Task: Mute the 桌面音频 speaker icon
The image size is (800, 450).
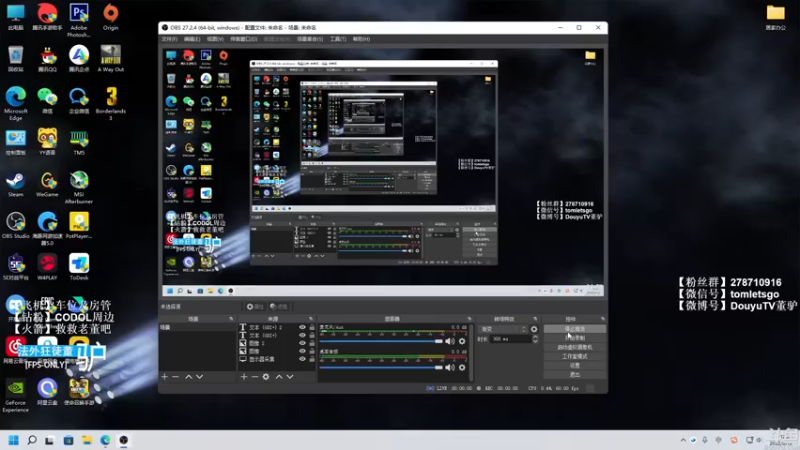Action: tap(449, 367)
